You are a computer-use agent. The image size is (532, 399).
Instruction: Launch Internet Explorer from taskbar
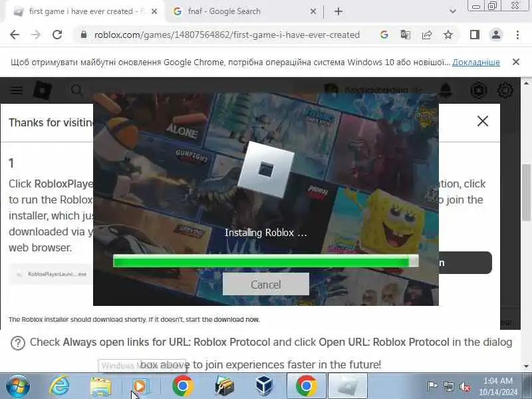59,386
